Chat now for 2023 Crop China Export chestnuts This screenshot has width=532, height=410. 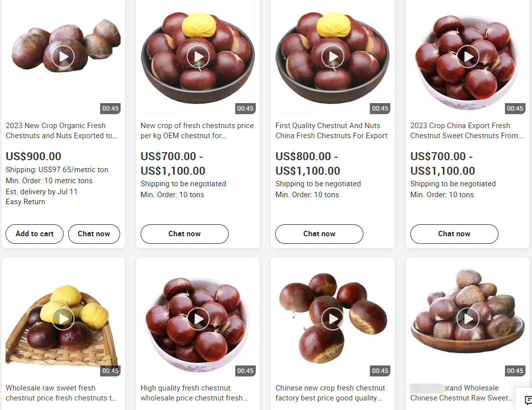[x=454, y=234]
